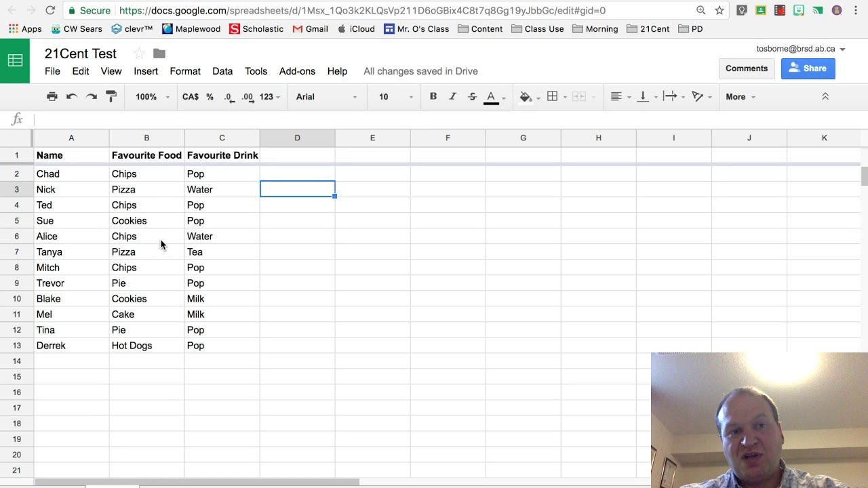
Task: Select row 3 header
Action: click(x=16, y=189)
